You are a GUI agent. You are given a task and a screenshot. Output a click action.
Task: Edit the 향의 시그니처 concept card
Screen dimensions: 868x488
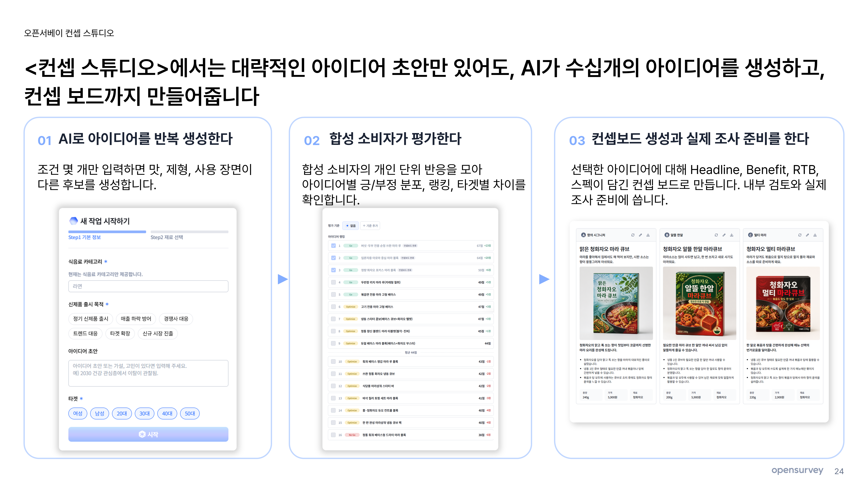[x=640, y=235]
